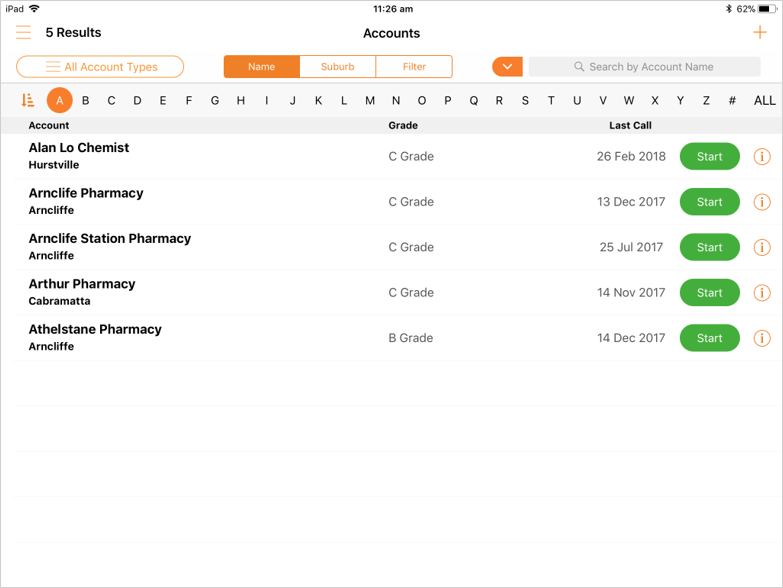Screen dimensions: 783x588
Task: Open info for Arthur Pharmacy
Action: 762,293
